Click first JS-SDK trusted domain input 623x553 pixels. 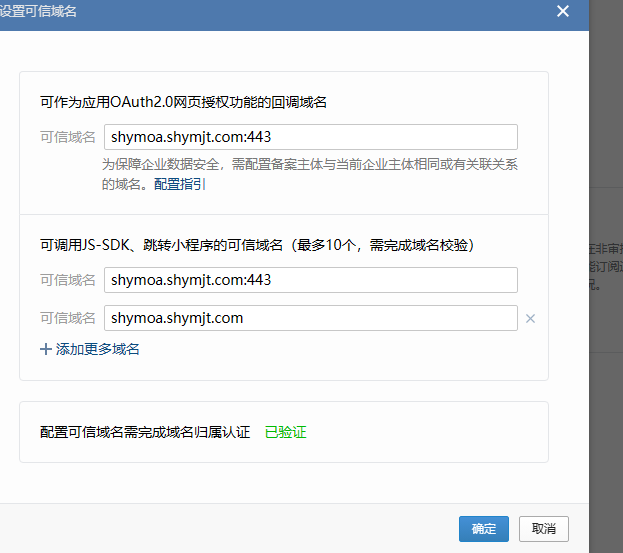point(310,280)
